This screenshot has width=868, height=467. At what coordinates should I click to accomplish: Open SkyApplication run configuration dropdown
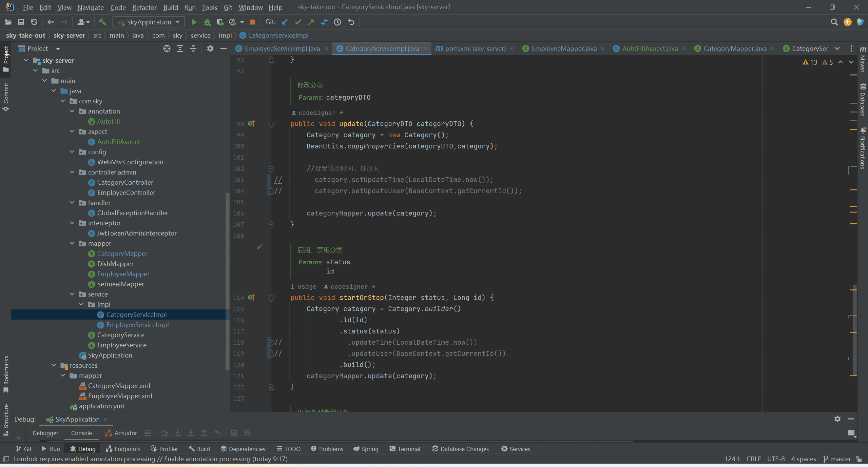click(149, 22)
